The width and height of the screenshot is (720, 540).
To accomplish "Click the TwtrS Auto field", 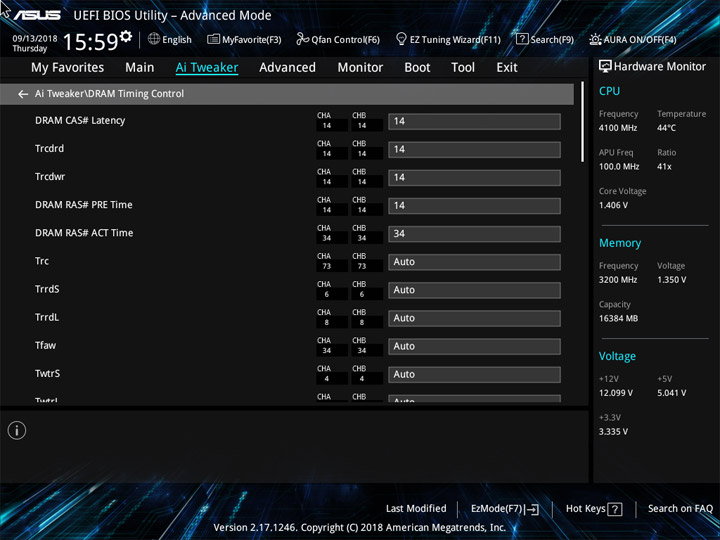I will click(x=474, y=374).
